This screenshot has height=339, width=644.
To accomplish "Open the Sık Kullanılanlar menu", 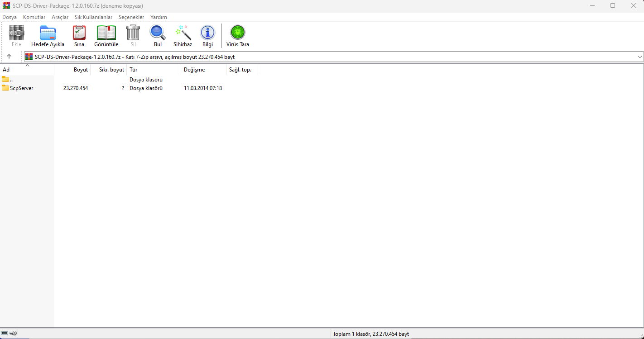I will pos(94,17).
